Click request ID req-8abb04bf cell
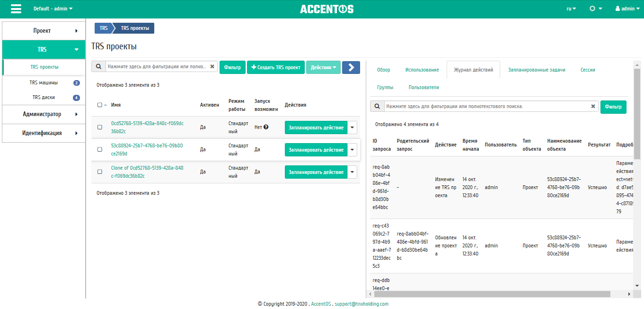 (381, 187)
